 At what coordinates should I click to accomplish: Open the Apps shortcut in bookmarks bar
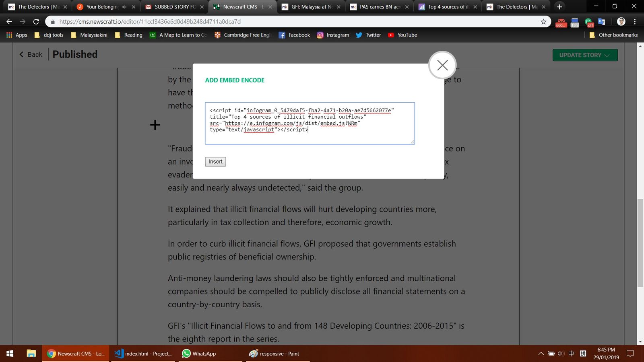point(17,35)
